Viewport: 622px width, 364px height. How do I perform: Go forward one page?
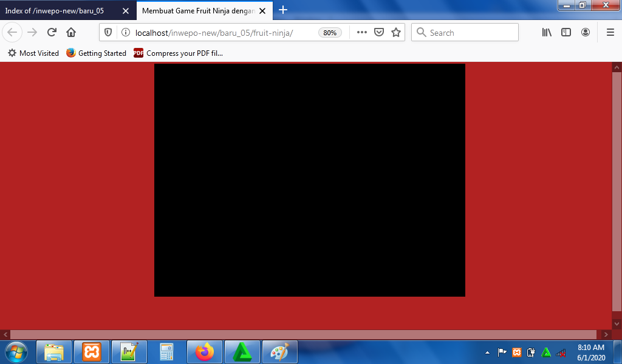pyautogui.click(x=32, y=33)
